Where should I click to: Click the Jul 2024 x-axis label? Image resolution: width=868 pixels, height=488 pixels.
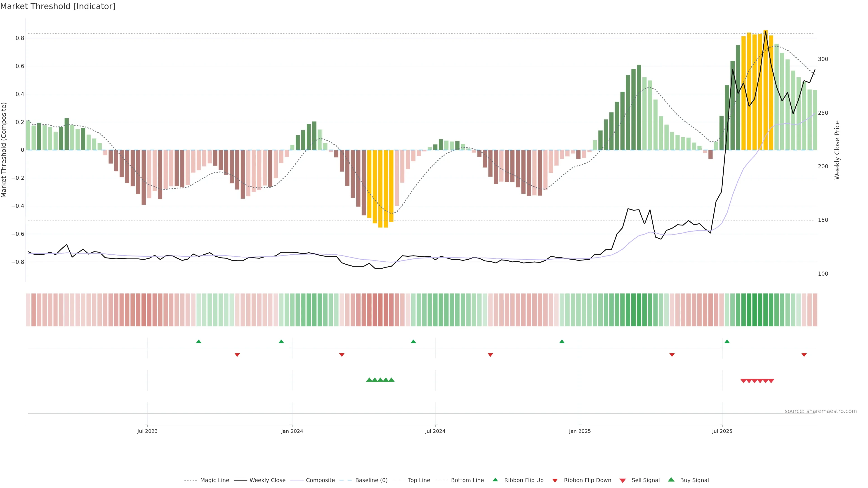(435, 431)
